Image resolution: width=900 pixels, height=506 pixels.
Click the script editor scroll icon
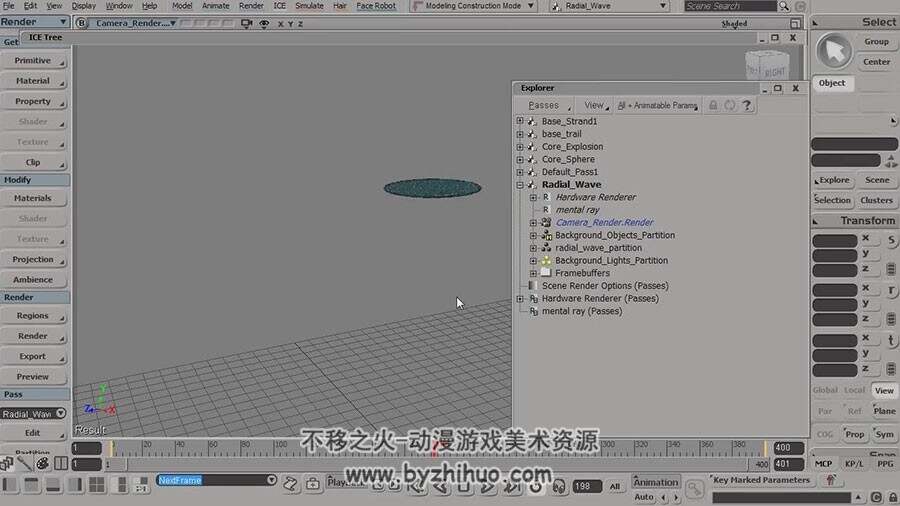(290, 484)
